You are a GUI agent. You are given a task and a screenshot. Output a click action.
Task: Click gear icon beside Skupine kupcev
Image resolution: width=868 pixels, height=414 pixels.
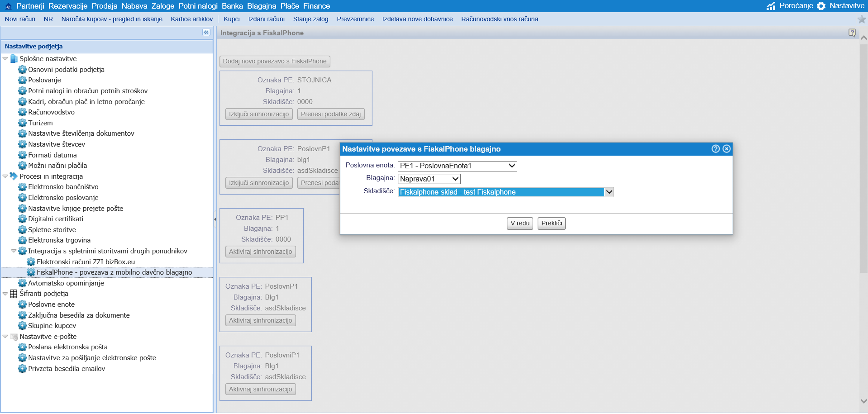(22, 326)
